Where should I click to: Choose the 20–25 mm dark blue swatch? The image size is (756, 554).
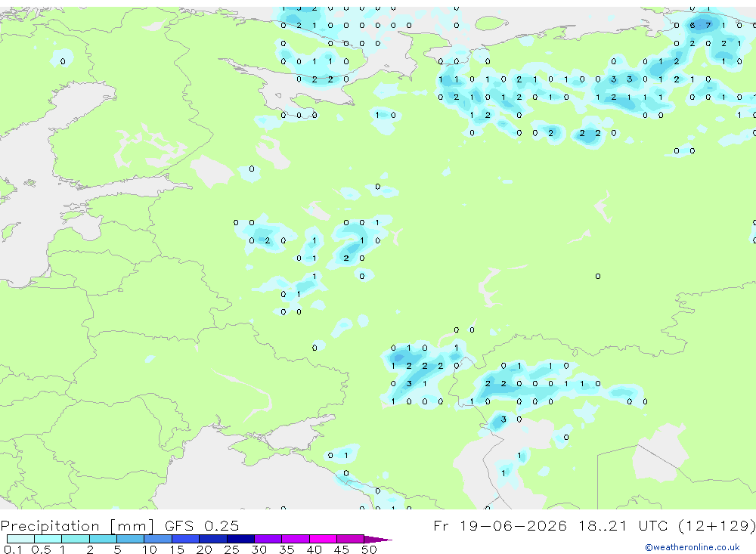[x=213, y=539]
